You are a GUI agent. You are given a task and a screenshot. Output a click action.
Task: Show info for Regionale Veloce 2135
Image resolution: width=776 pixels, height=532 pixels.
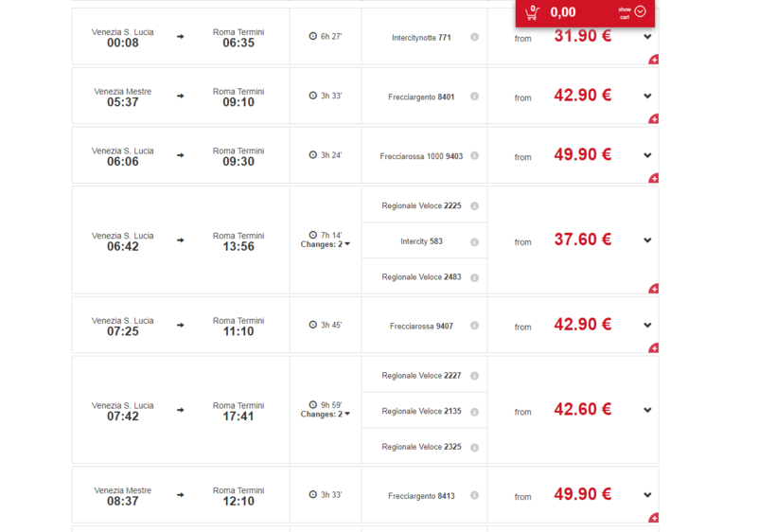pos(474,412)
